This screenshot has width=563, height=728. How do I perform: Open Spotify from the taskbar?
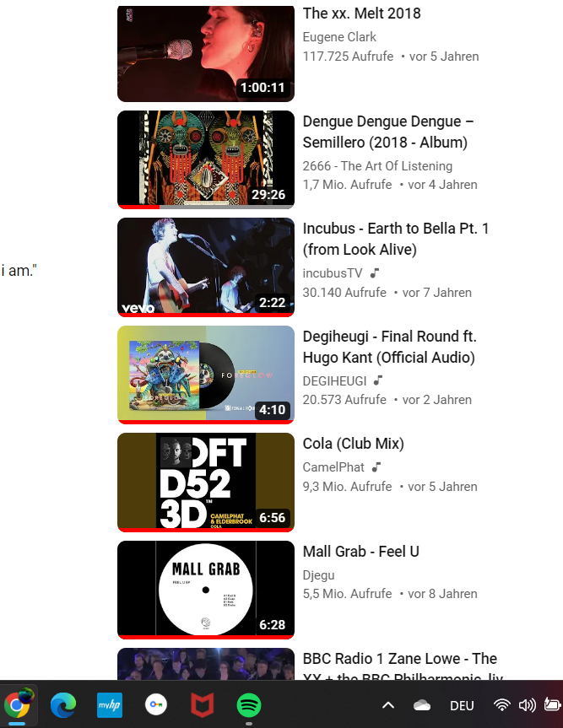[249, 704]
